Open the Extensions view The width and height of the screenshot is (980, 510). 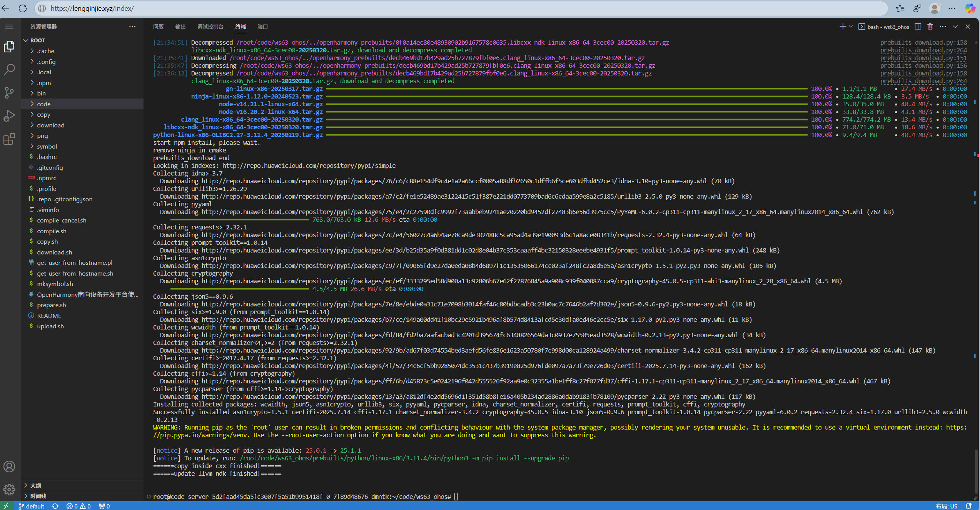click(9, 139)
